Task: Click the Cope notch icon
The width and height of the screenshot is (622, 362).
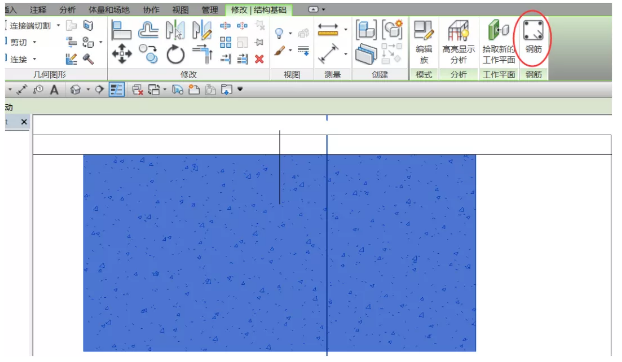Action: (x=71, y=26)
